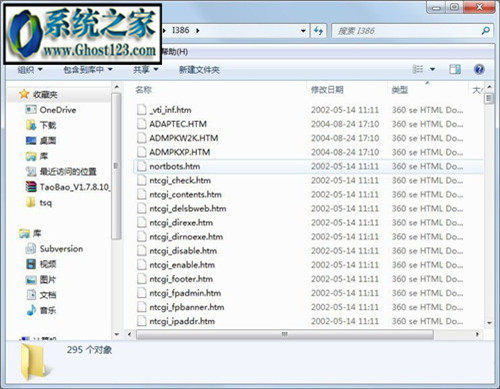Sort by the 修改日期 date column
500x389 pixels.
(x=327, y=90)
